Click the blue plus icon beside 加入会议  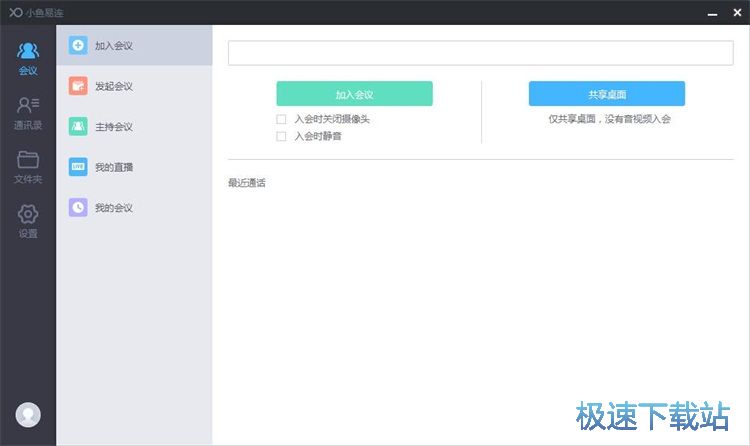[78, 45]
